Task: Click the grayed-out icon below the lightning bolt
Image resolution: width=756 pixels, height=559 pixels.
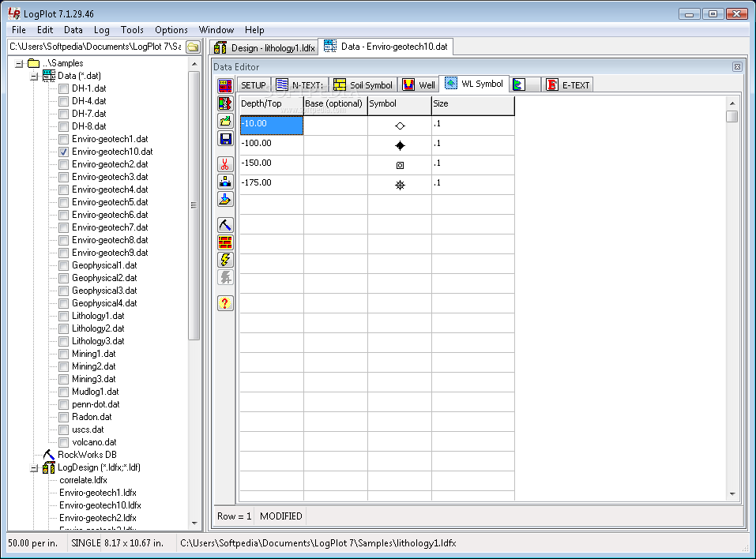Action: (225, 277)
